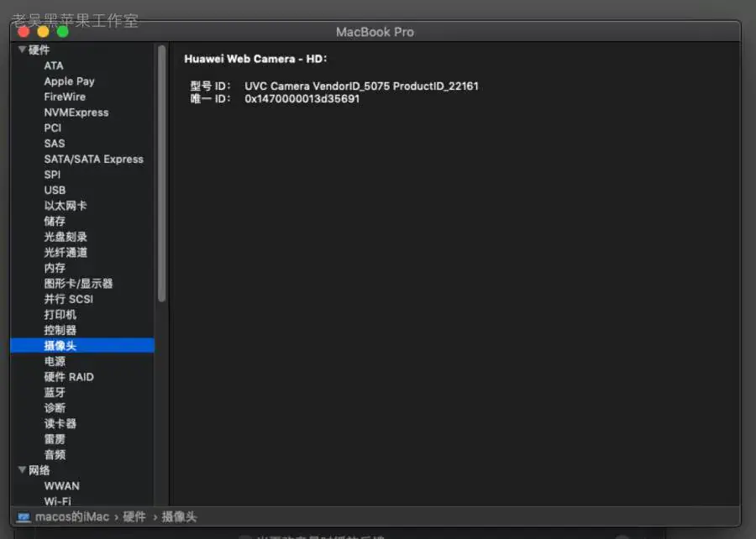Click 摄像头 in the bottom path bar
Viewport: 756px width, 539px height.
click(179, 517)
